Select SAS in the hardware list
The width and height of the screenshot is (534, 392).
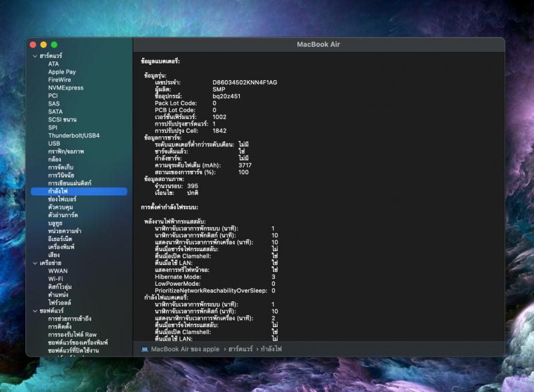54,104
